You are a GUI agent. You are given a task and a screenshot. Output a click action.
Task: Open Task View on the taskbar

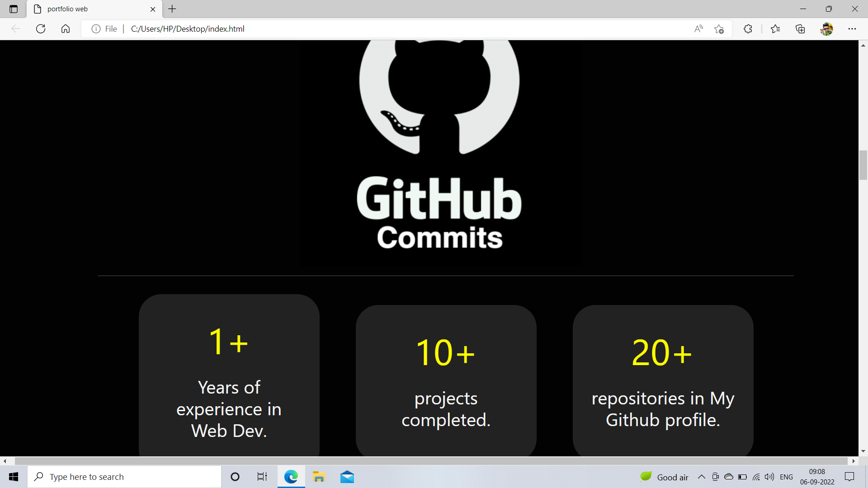click(x=262, y=476)
